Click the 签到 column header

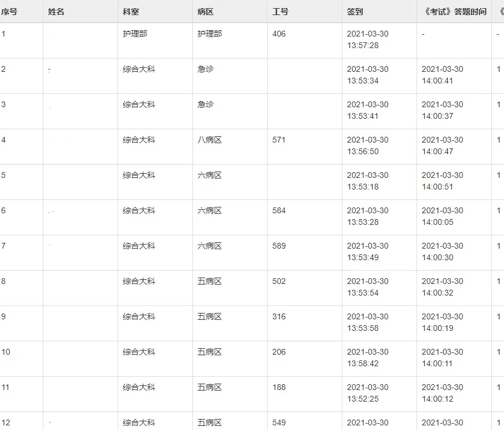pyautogui.click(x=355, y=12)
